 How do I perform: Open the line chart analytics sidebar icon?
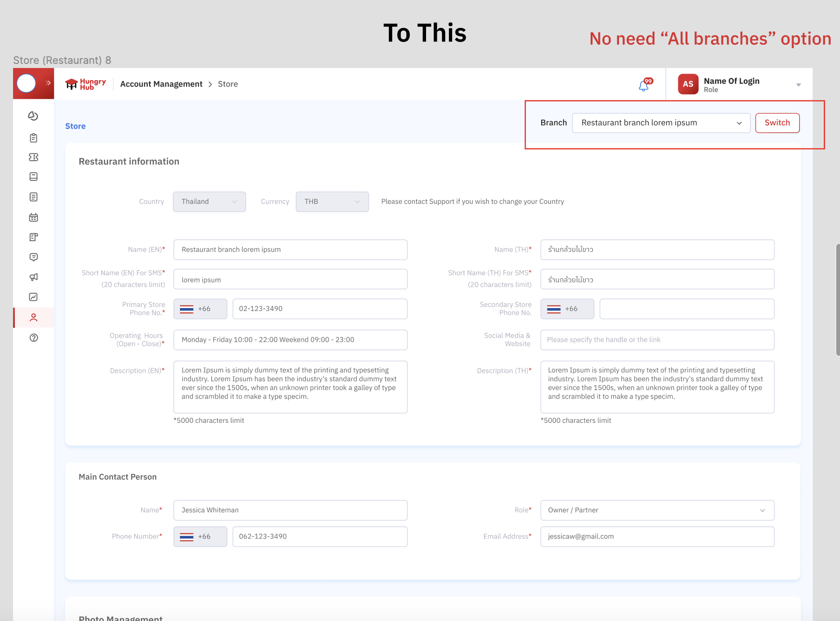tap(33, 297)
